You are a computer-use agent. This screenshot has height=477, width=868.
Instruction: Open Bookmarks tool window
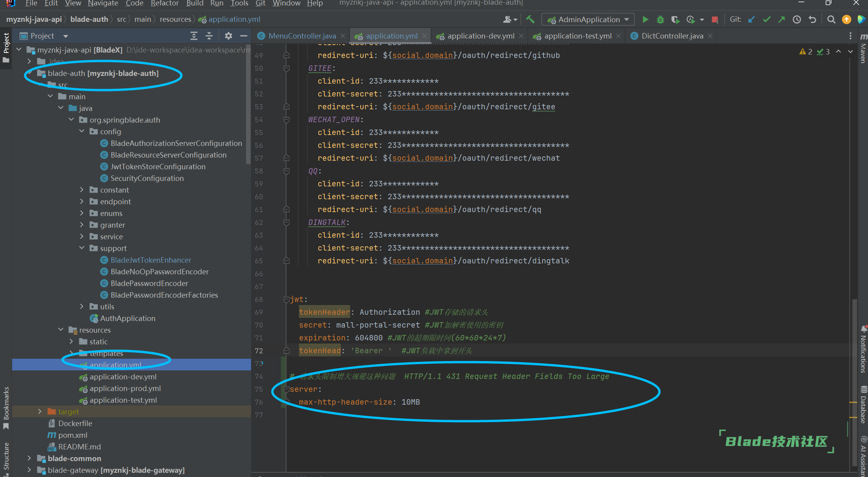point(6,408)
